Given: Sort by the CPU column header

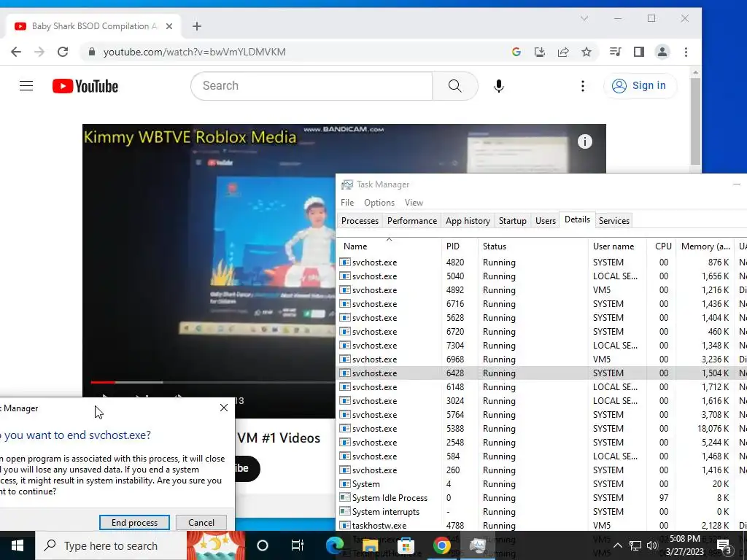Looking at the screenshot, I should point(662,246).
